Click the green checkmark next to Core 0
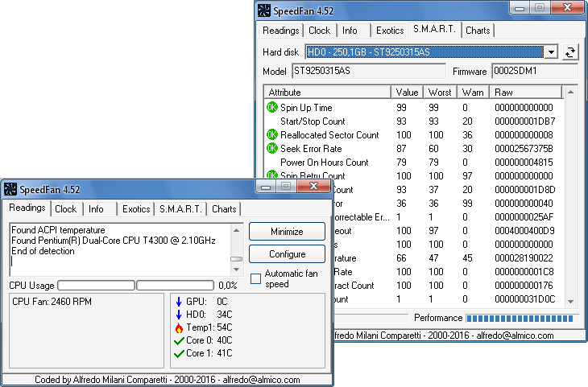The image size is (588, 387). tap(179, 340)
